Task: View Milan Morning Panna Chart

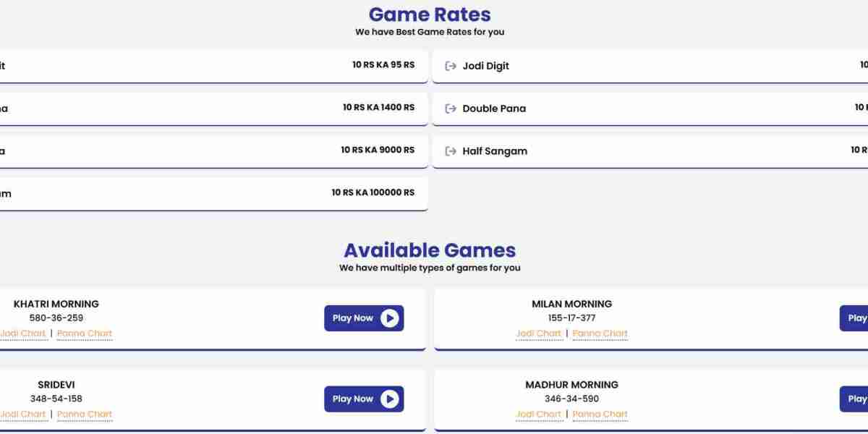Action: pos(600,333)
